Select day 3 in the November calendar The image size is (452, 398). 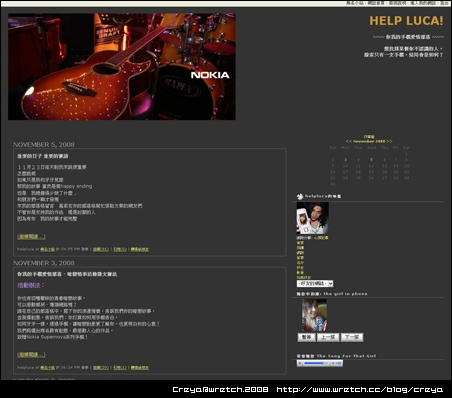tap(346, 160)
